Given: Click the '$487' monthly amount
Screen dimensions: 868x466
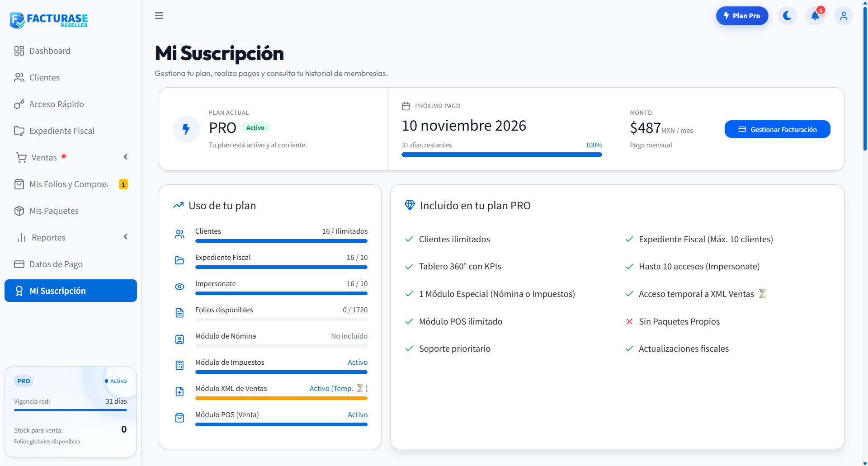Looking at the screenshot, I should [645, 128].
